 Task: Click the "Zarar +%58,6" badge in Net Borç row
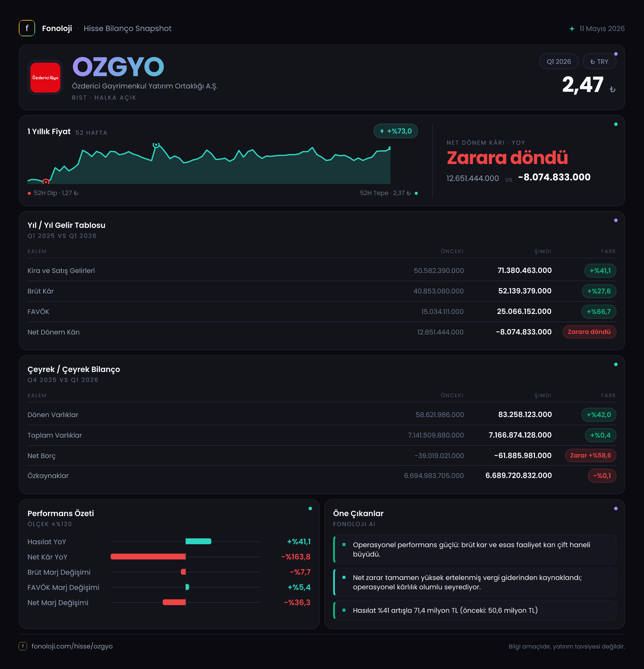pyautogui.click(x=590, y=455)
